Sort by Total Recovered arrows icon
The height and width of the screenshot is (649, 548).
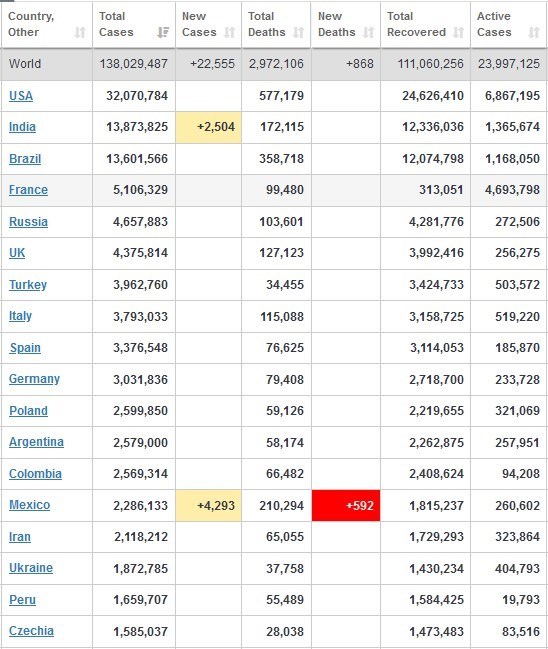(458, 32)
